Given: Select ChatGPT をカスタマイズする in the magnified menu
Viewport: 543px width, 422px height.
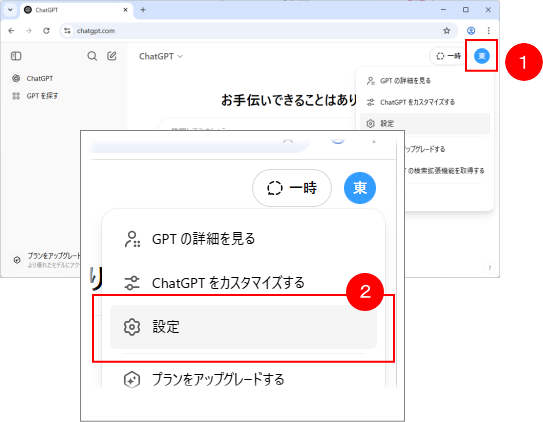Looking at the screenshot, I should [243, 283].
